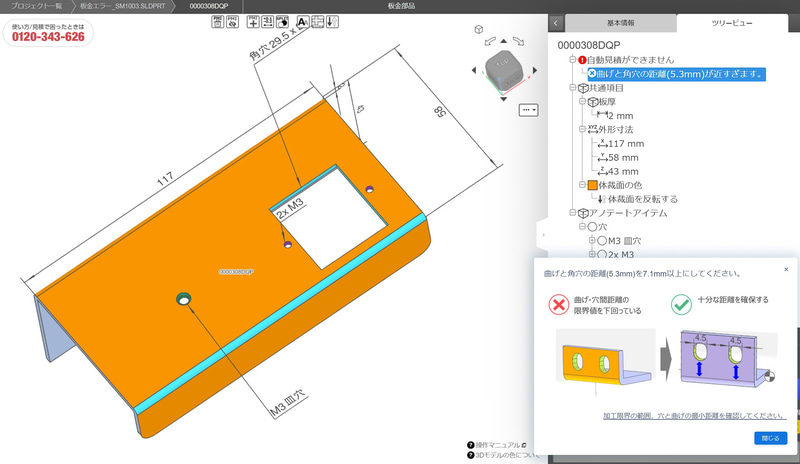This screenshot has height=464, width=800.
Task: Expand the M3 皿穴 tree node
Action: coord(592,240)
